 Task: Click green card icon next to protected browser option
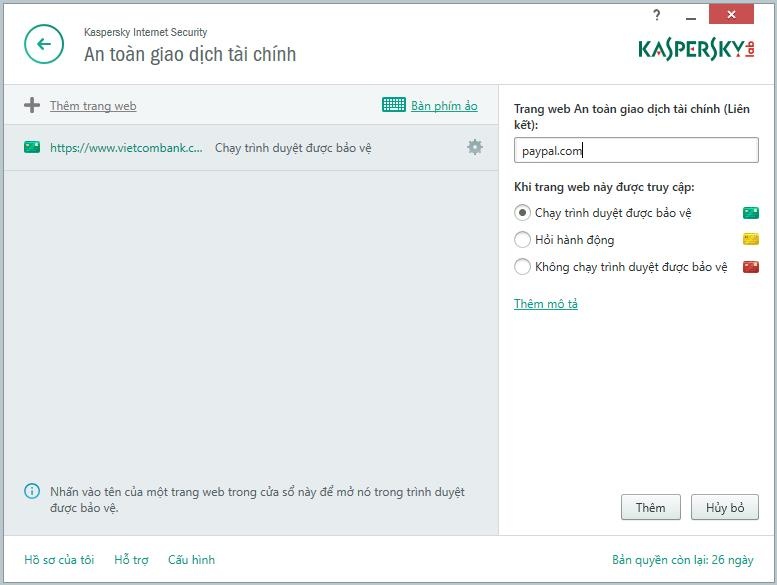751,213
